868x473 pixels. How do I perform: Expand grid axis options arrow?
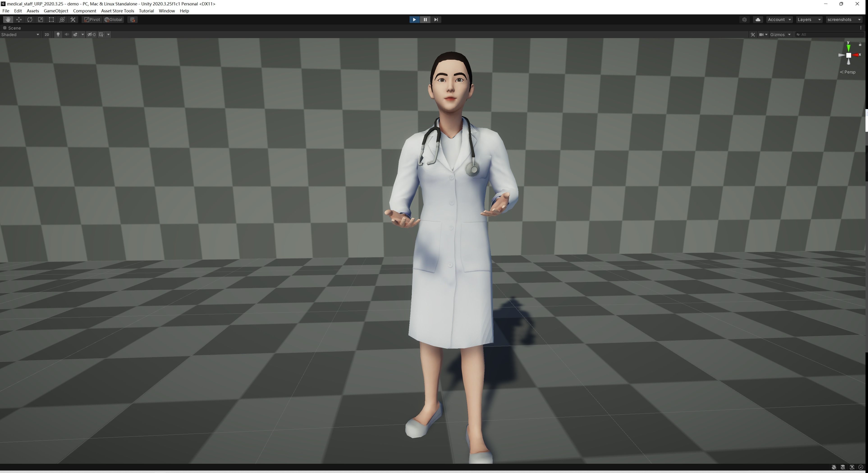click(x=108, y=34)
